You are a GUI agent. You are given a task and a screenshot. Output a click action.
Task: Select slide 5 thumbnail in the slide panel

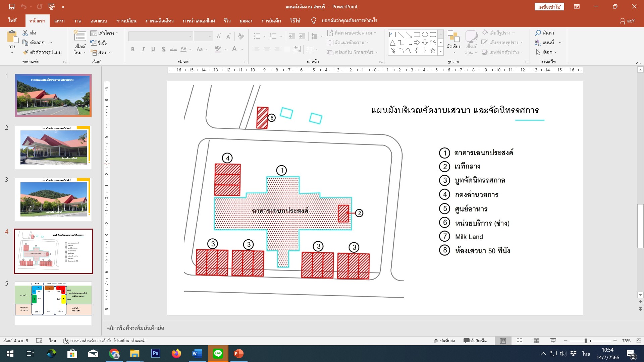click(x=53, y=303)
